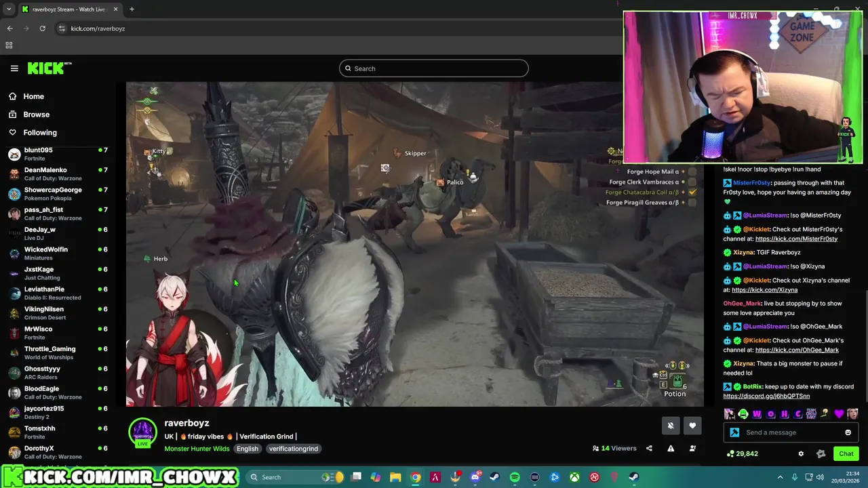Insert the green Kicklet face emote
This screenshot has height=488, width=868.
pyautogui.click(x=743, y=414)
